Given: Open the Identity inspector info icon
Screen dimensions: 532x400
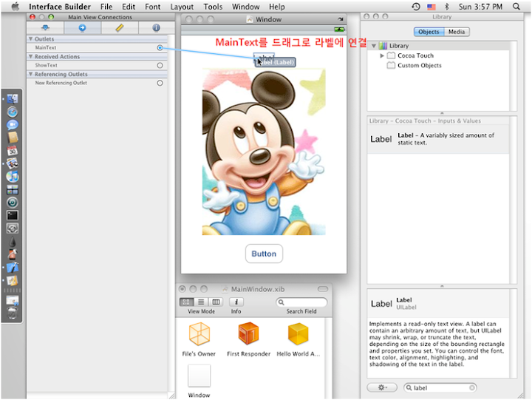Looking at the screenshot, I should [x=156, y=28].
